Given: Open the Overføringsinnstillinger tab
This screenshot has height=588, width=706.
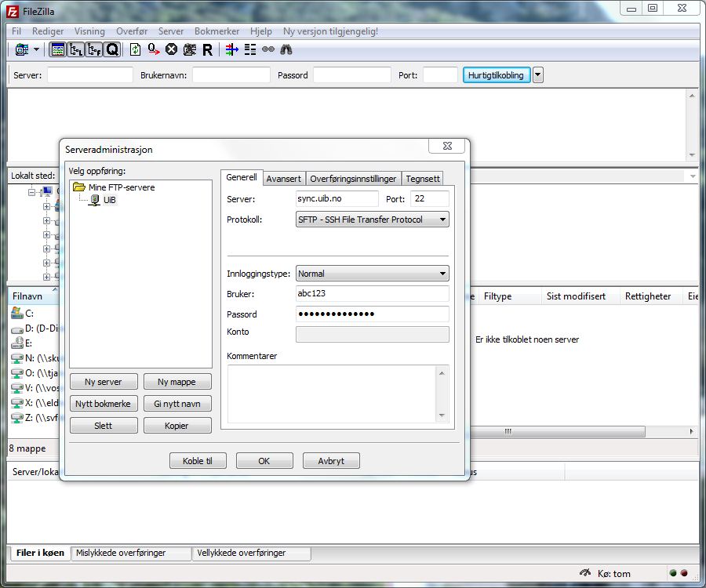Looking at the screenshot, I should (353, 179).
